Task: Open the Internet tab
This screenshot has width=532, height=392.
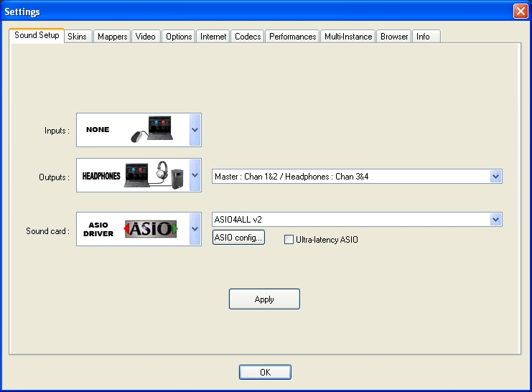Action: click(213, 37)
